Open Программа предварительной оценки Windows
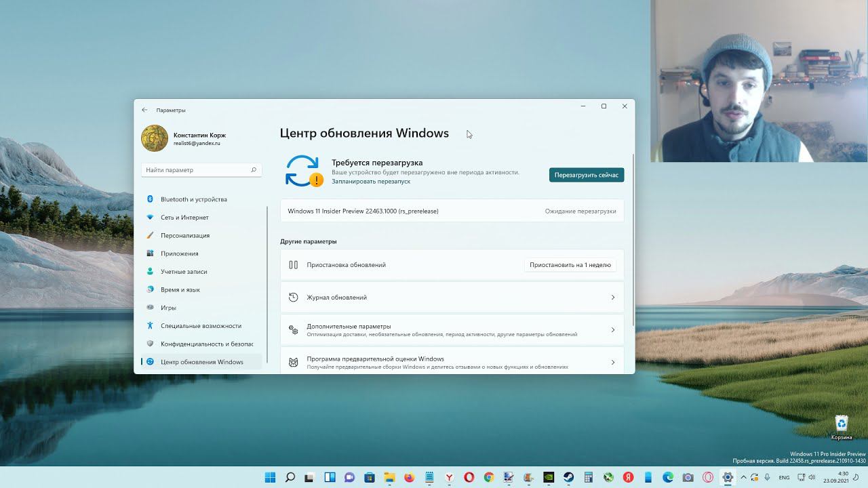This screenshot has height=488, width=868. 452,362
